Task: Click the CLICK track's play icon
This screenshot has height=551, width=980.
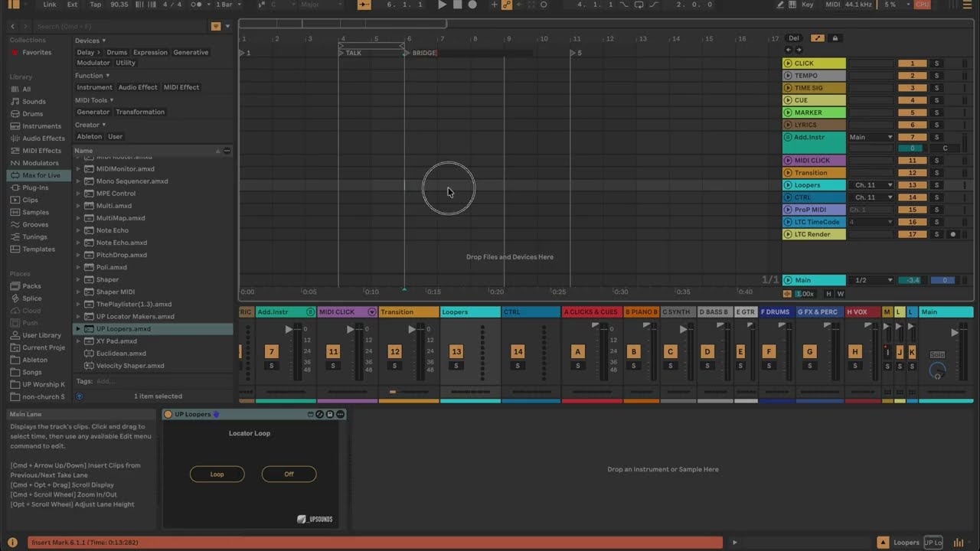Action: click(788, 64)
